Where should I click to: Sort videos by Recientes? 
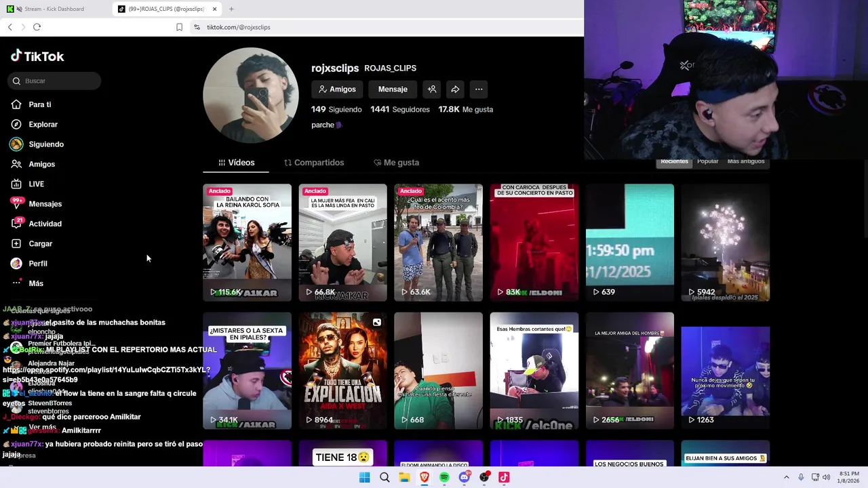click(x=674, y=161)
